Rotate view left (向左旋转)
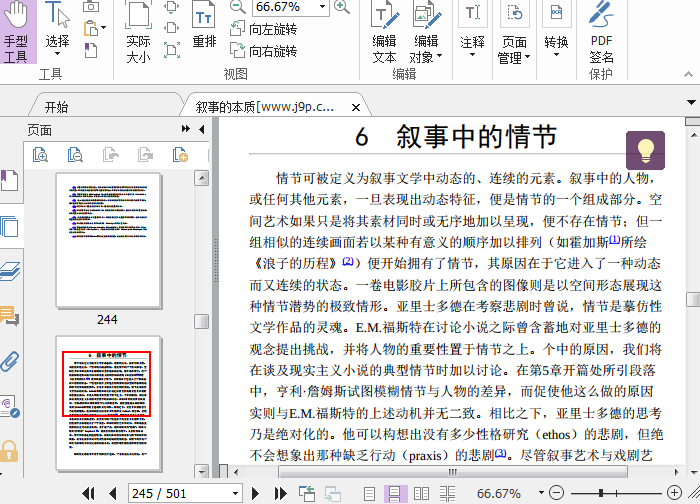The height and width of the screenshot is (504, 700). coord(263,29)
